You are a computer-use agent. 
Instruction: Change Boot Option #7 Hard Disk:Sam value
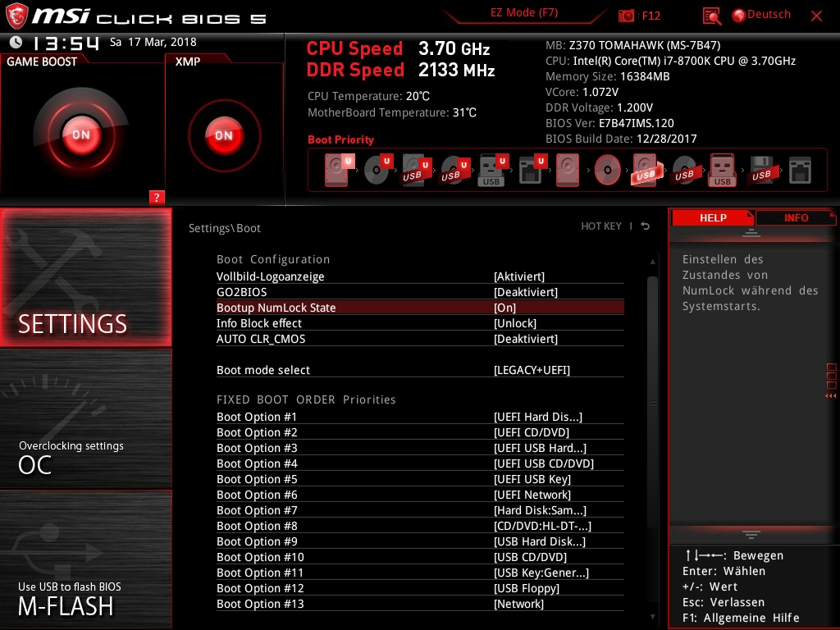point(540,510)
